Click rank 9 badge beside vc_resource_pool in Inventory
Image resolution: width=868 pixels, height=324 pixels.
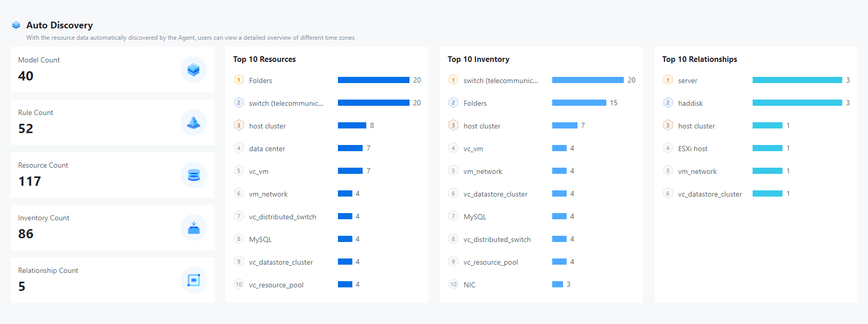coord(453,262)
